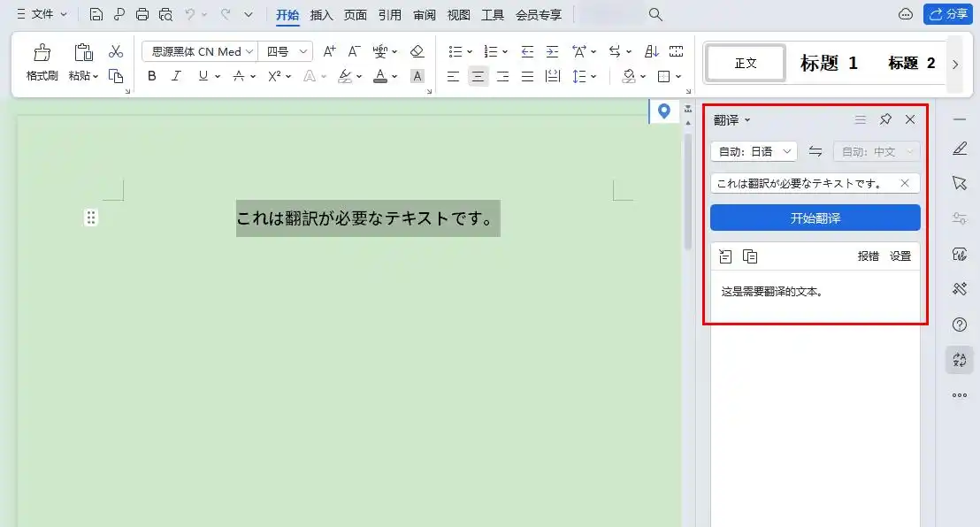Open source language dropdown 自动: 日语
This screenshot has width=980, height=527.
point(754,151)
